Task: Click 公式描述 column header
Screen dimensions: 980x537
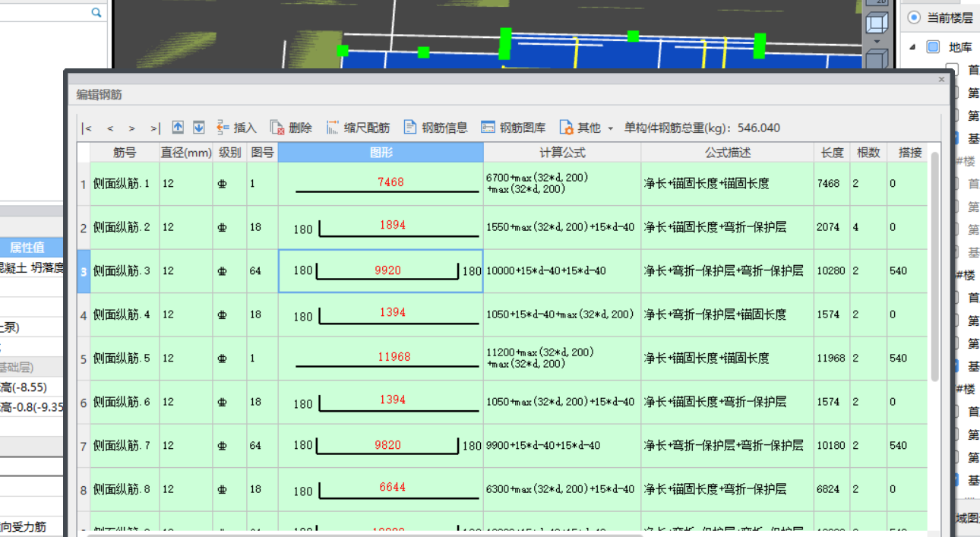Action: click(727, 153)
